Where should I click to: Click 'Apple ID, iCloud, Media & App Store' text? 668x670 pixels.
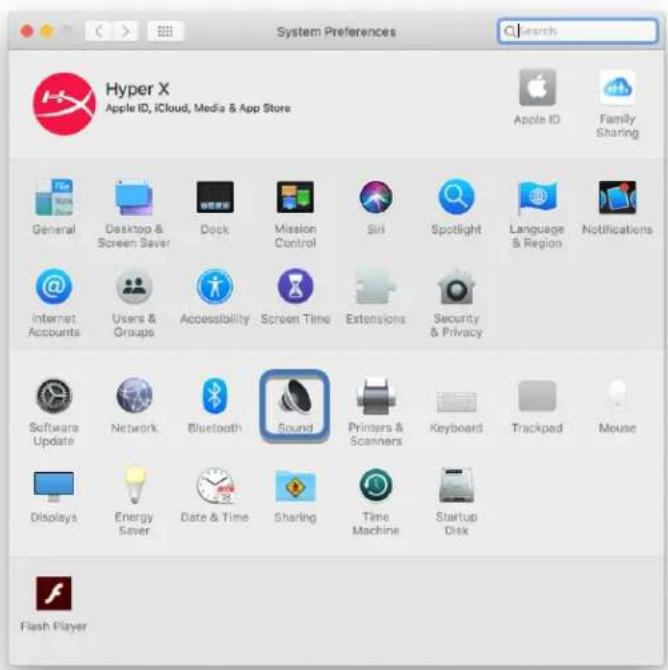[198, 108]
